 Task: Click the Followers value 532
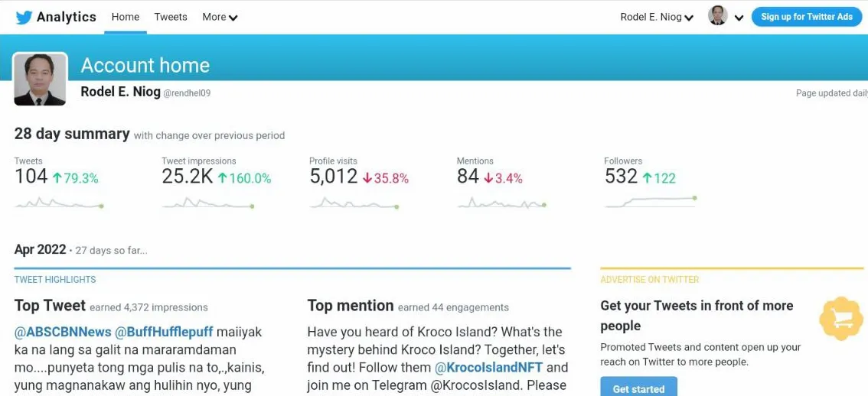click(621, 177)
